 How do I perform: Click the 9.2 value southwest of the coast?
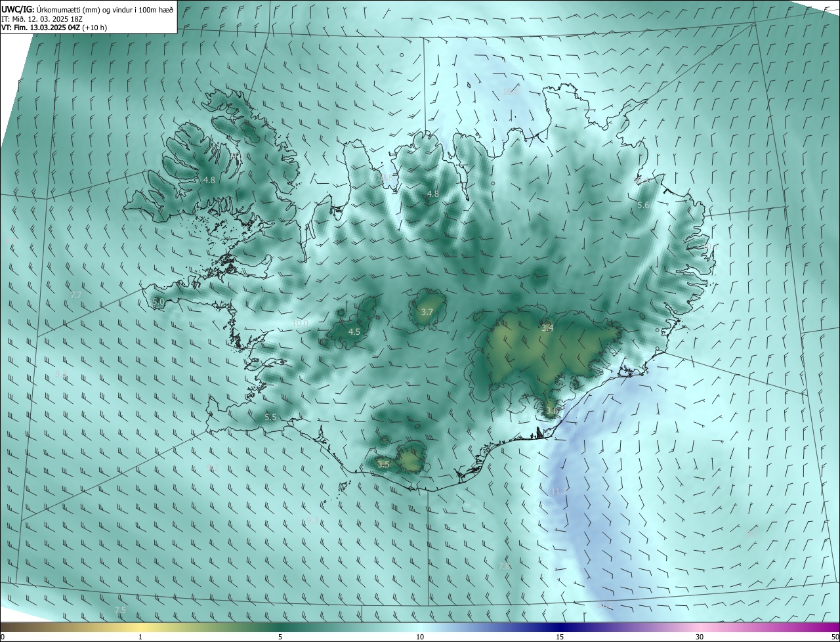point(212,467)
